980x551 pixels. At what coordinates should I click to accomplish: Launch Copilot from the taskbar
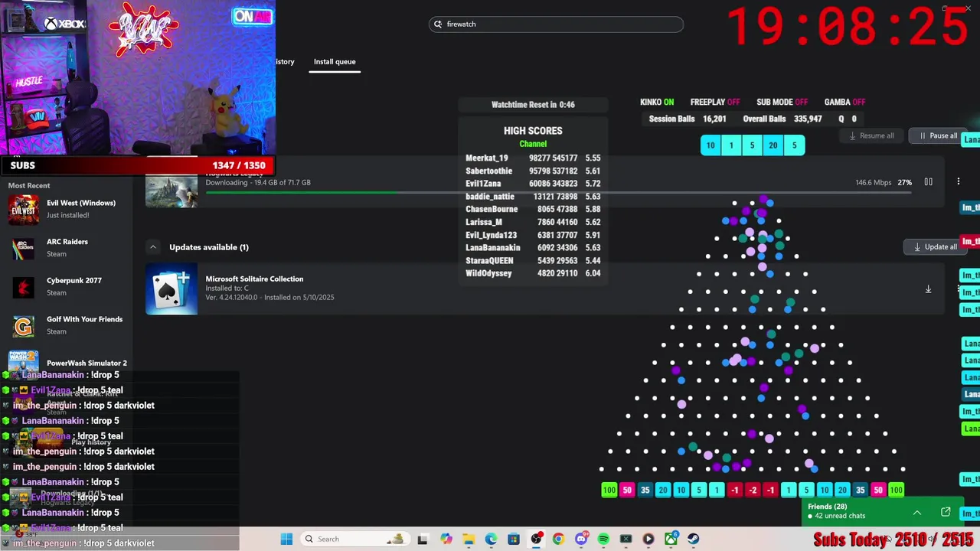[x=446, y=539]
